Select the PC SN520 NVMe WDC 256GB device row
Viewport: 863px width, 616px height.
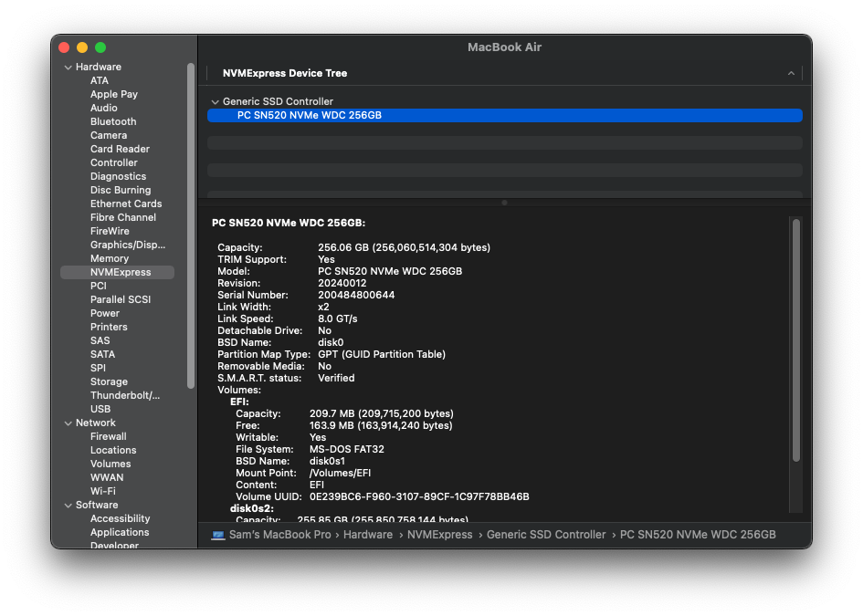505,116
